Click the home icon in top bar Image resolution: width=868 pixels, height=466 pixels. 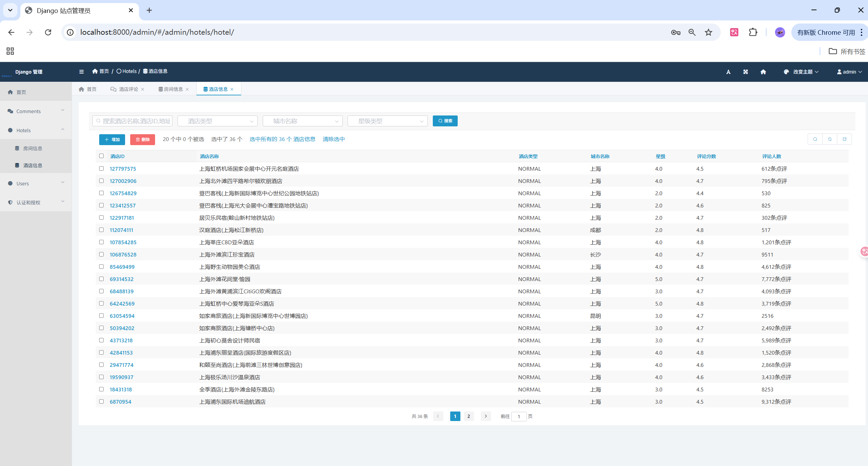tap(763, 72)
